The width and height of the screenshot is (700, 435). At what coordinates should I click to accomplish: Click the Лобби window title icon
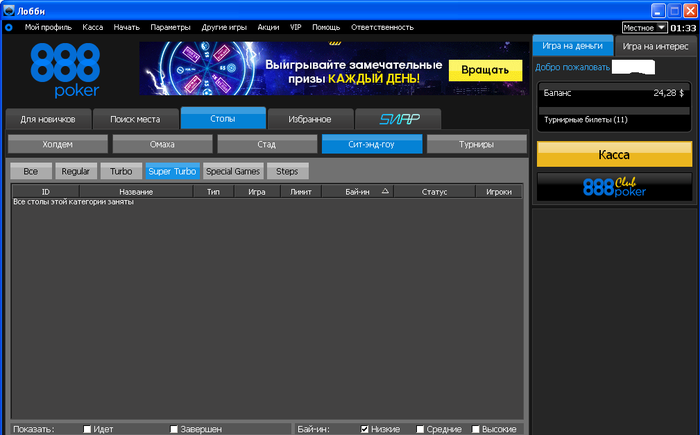click(8, 10)
